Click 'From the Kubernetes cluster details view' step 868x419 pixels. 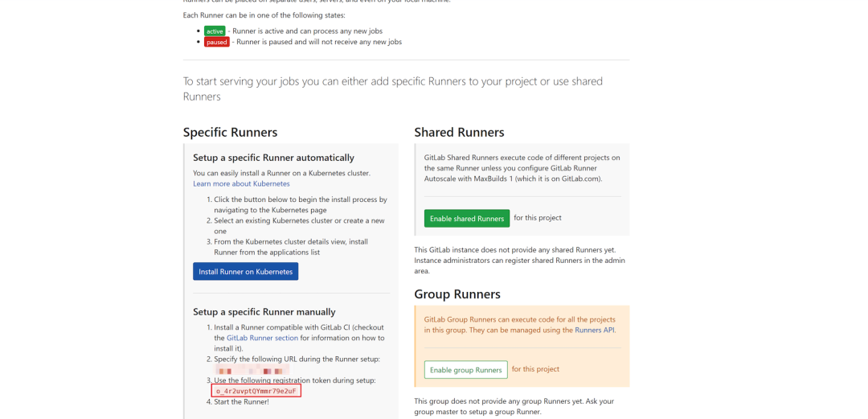click(291, 247)
